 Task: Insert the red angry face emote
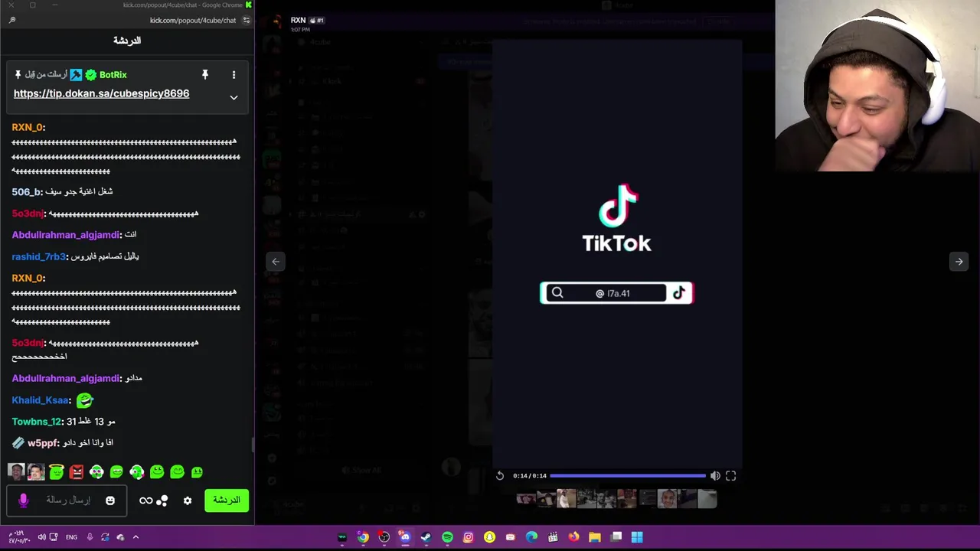click(x=77, y=472)
